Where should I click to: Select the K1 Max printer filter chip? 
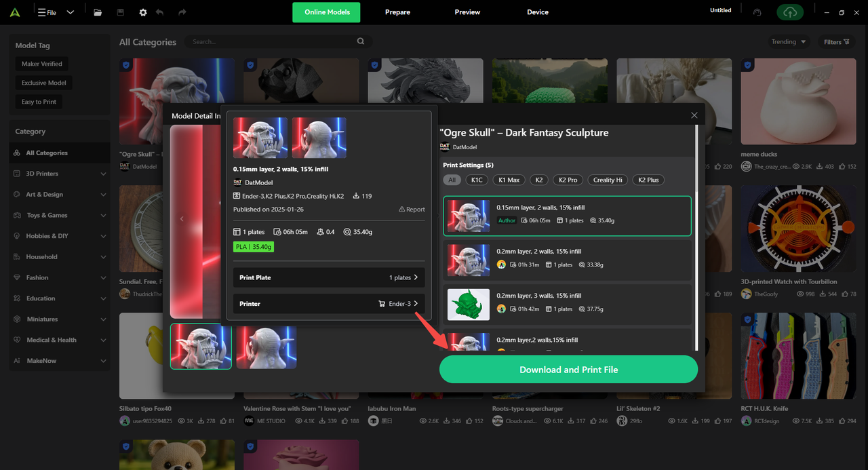coord(509,180)
